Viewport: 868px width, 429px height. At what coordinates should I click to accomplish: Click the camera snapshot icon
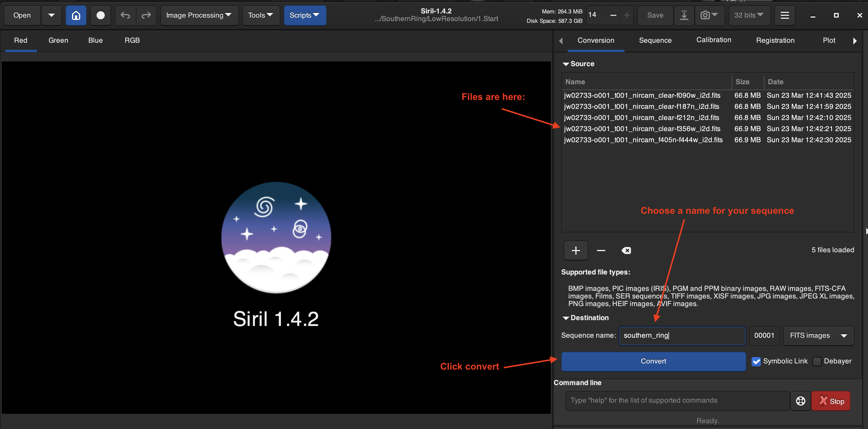click(x=705, y=15)
